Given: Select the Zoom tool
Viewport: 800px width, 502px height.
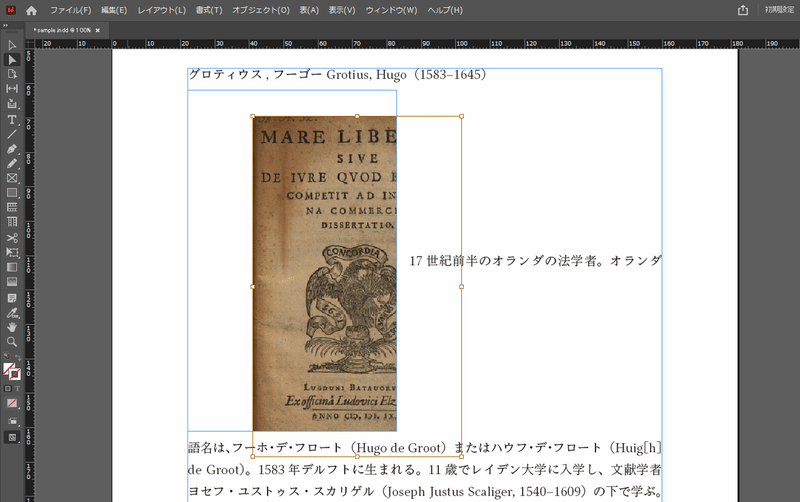Looking at the screenshot, I should [x=12, y=342].
